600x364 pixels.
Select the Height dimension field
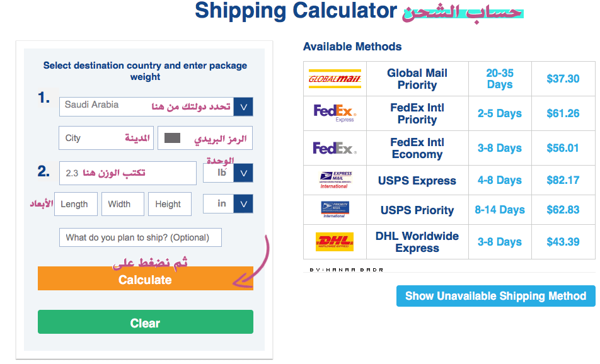point(170,204)
